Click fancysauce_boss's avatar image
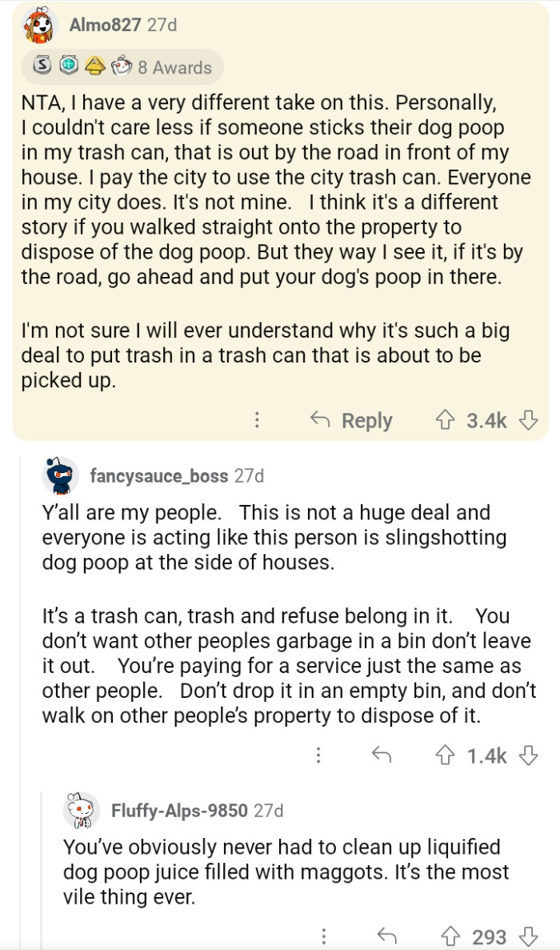Image resolution: width=560 pixels, height=950 pixels. coord(60,477)
